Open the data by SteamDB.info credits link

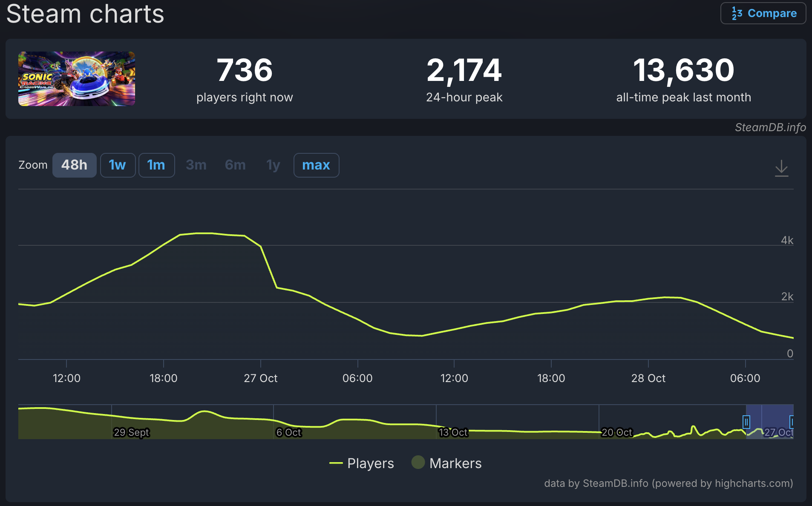[x=668, y=483]
